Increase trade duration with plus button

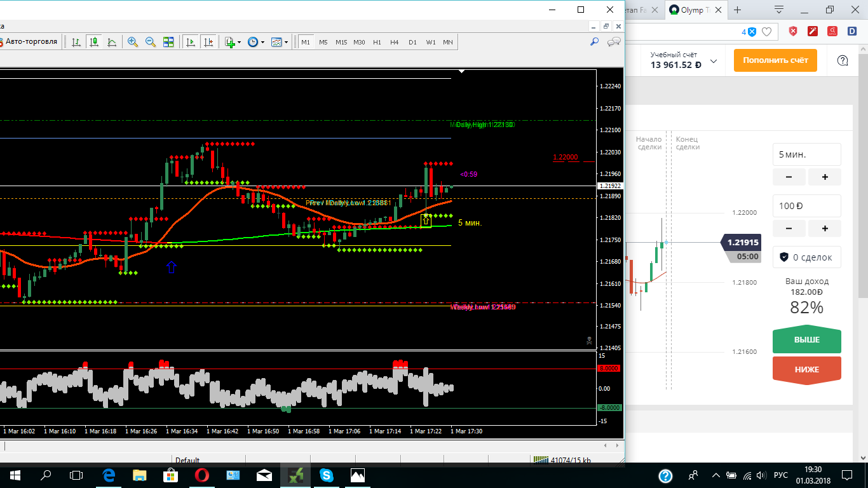[825, 177]
